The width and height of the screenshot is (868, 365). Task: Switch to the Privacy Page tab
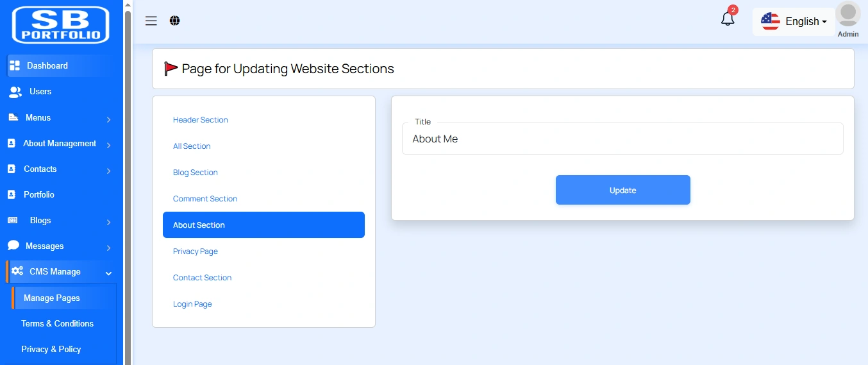[x=196, y=251]
